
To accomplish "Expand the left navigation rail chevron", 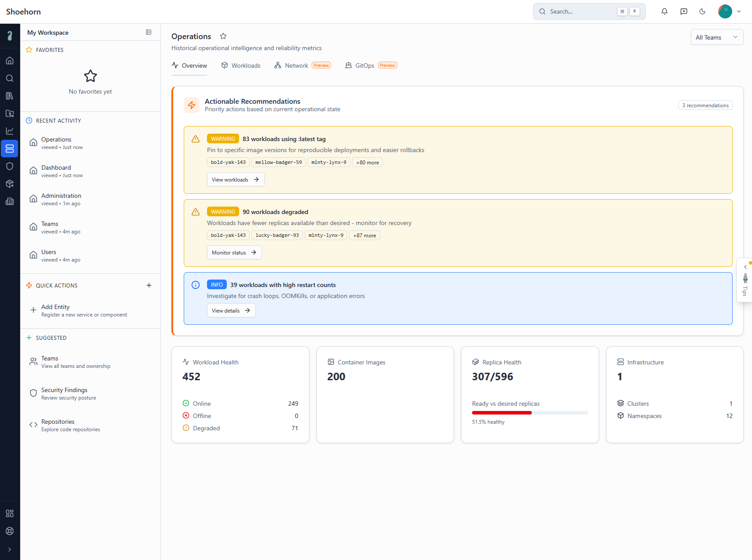I will click(x=10, y=549).
